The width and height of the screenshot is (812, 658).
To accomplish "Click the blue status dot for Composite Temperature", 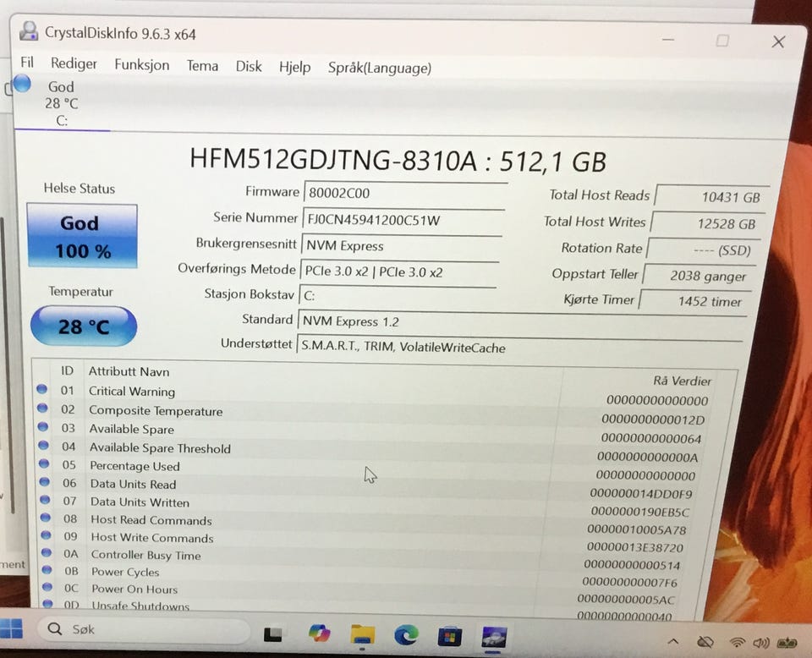I will (42, 408).
